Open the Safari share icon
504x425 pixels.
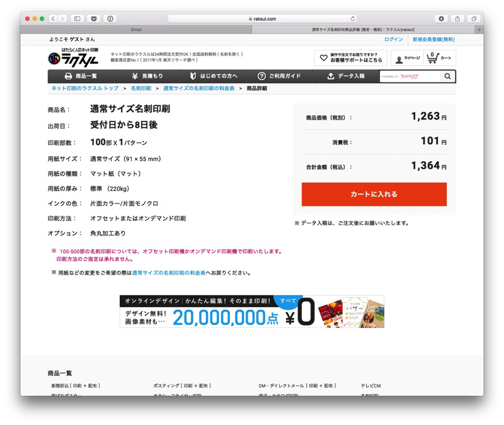[x=457, y=19]
